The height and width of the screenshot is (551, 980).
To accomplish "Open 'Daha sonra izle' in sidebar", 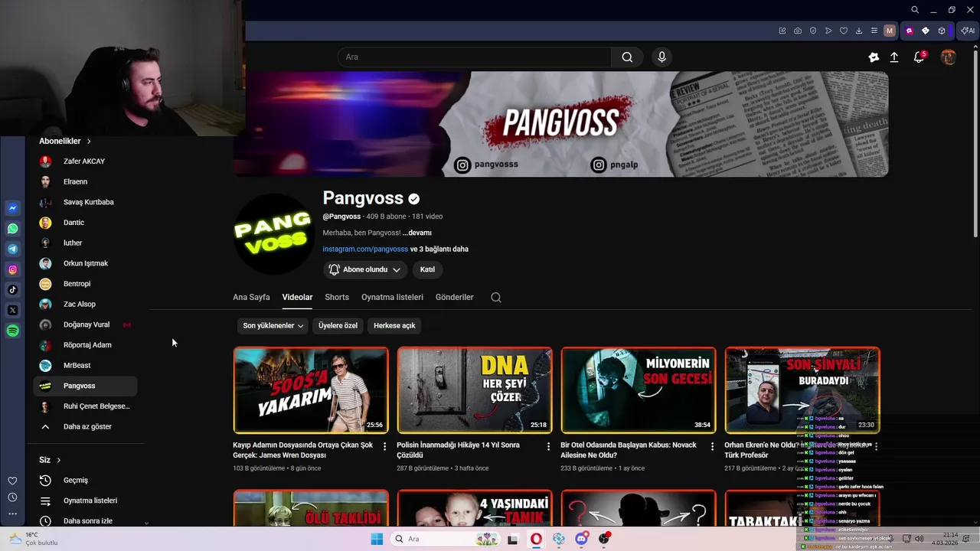I will [x=85, y=520].
